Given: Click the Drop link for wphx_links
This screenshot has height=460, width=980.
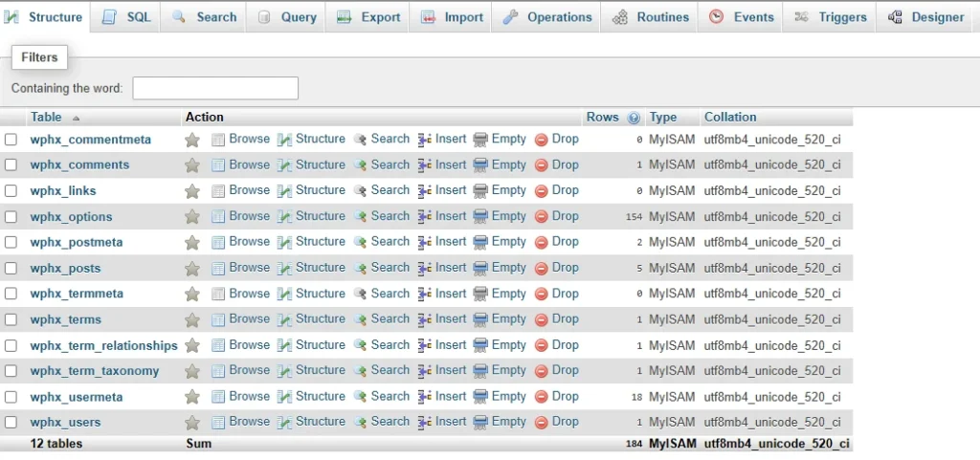Looking at the screenshot, I should (565, 190).
